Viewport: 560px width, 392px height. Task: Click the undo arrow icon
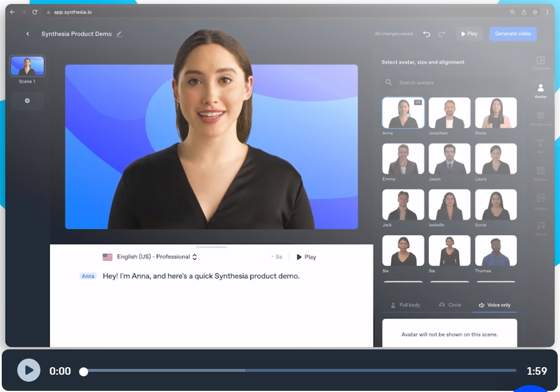427,34
